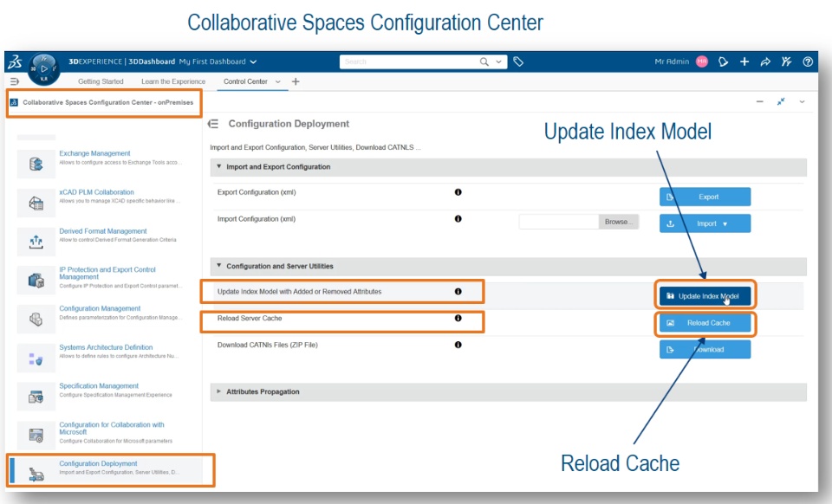Click the import file path field
The image size is (832, 504).
point(559,222)
